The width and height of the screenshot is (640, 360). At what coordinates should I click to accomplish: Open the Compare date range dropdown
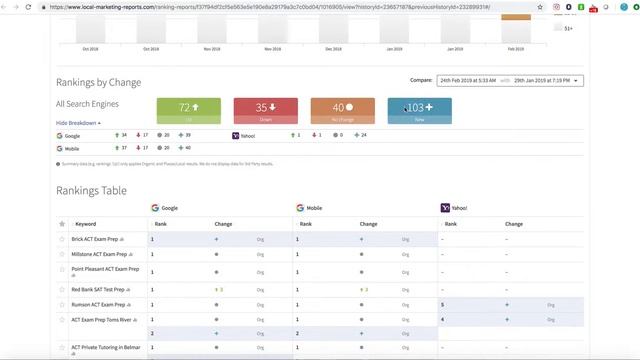pyautogui.click(x=510, y=80)
